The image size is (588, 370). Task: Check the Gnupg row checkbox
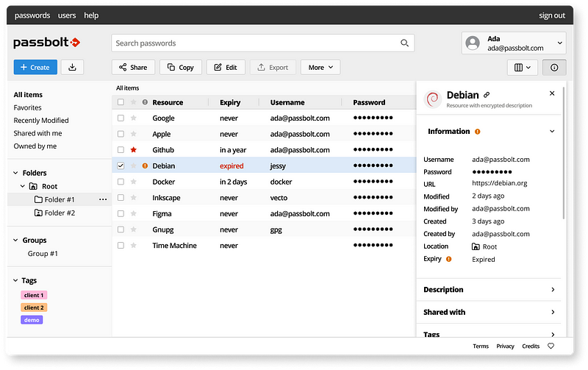(121, 230)
